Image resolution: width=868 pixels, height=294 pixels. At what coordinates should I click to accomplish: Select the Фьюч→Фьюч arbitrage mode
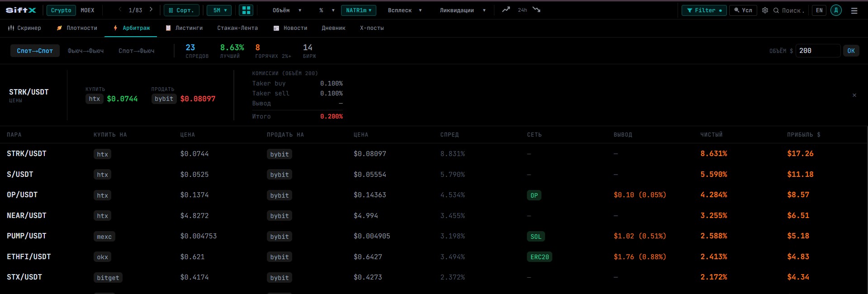(85, 51)
